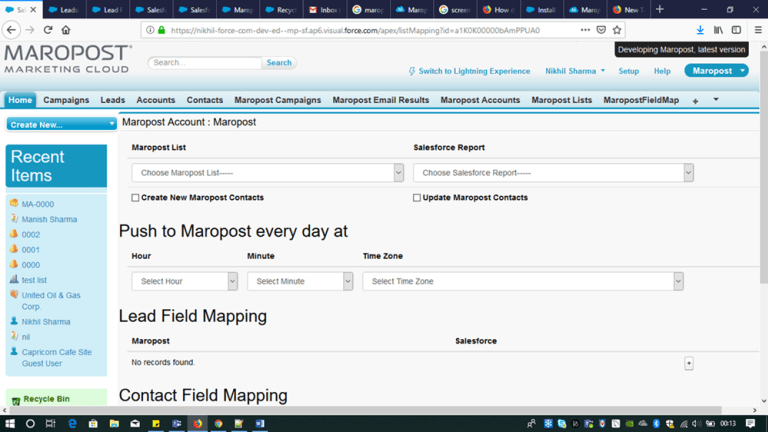
Task: Switch to the Inbox browser tab
Action: 325,9
